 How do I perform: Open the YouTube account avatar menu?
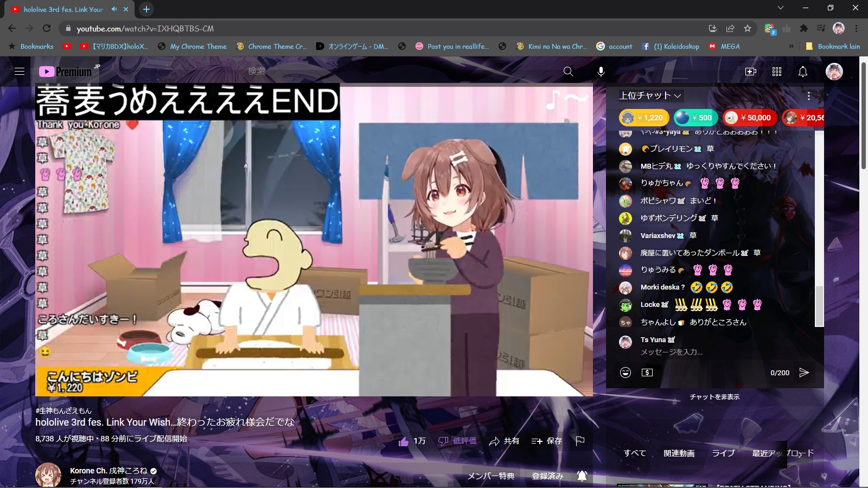[x=834, y=72]
